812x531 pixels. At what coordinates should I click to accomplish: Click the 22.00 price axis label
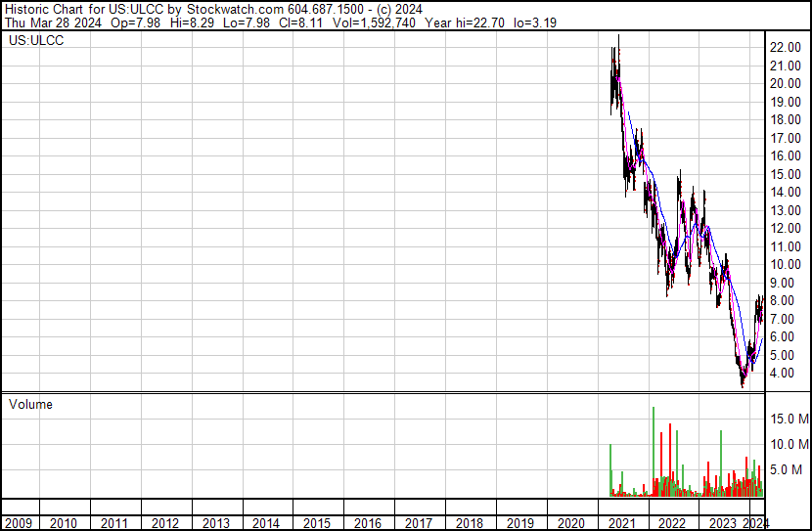[786, 47]
